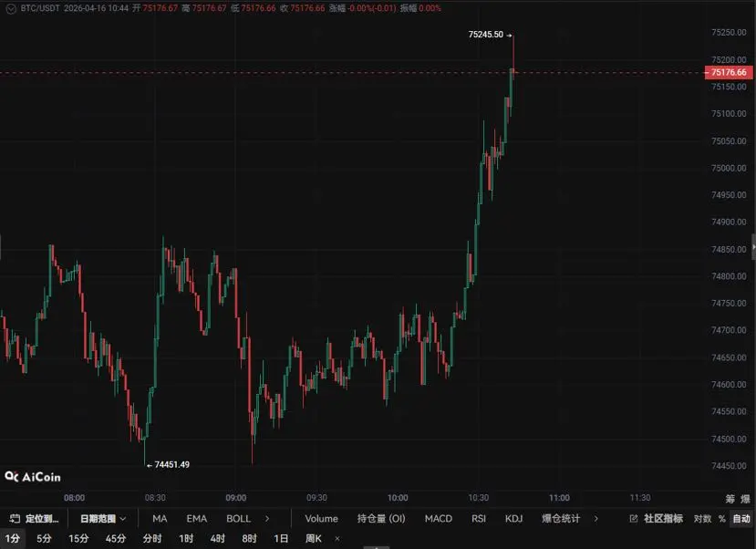The image size is (756, 549).
Task: Select 自动 auto scale mode
Action: 741,519
